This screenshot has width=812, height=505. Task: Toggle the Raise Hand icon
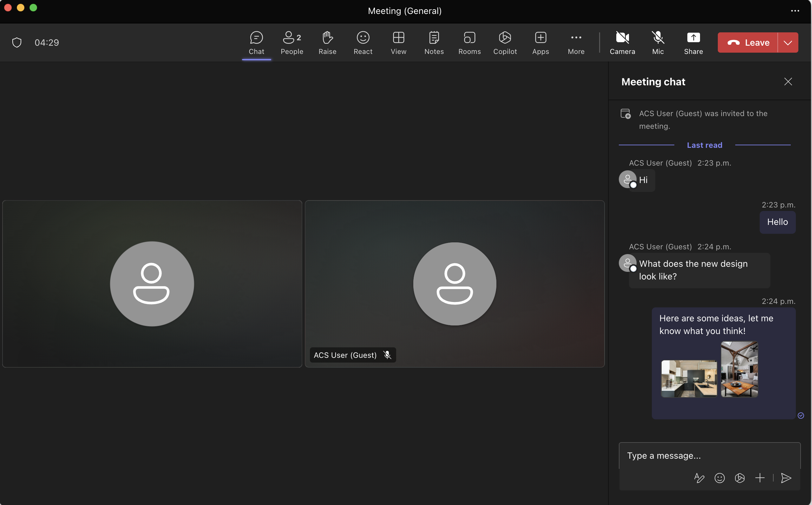[x=327, y=42]
